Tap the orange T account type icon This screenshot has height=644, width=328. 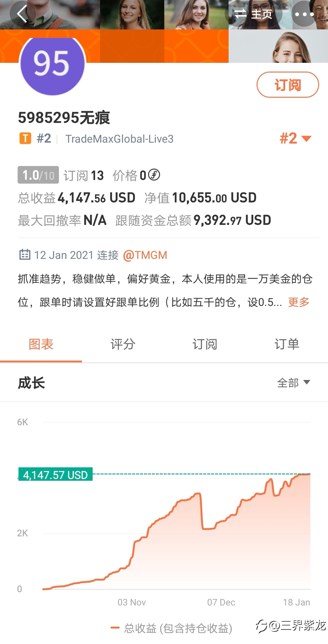(26, 138)
